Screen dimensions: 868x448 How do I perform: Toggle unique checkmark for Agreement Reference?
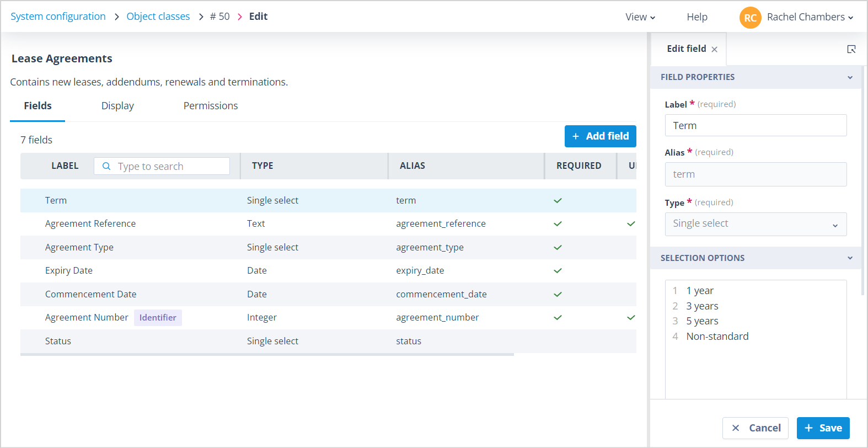click(x=631, y=223)
